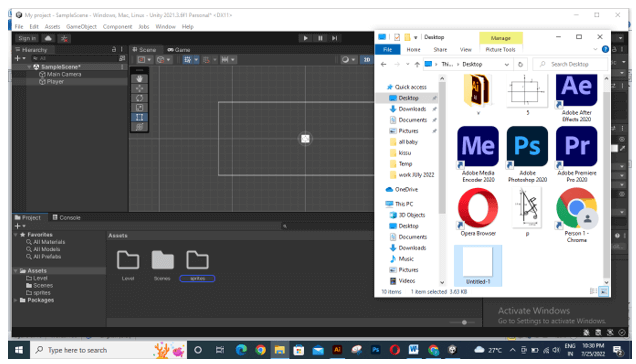Select the Untitled-1 file thumbnail

(x=478, y=266)
